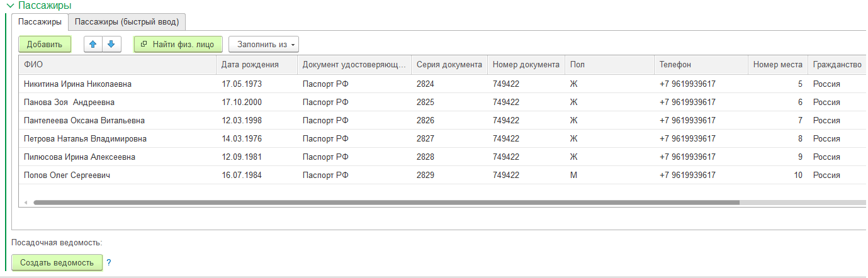Click the Создать ведомость button

[57, 262]
